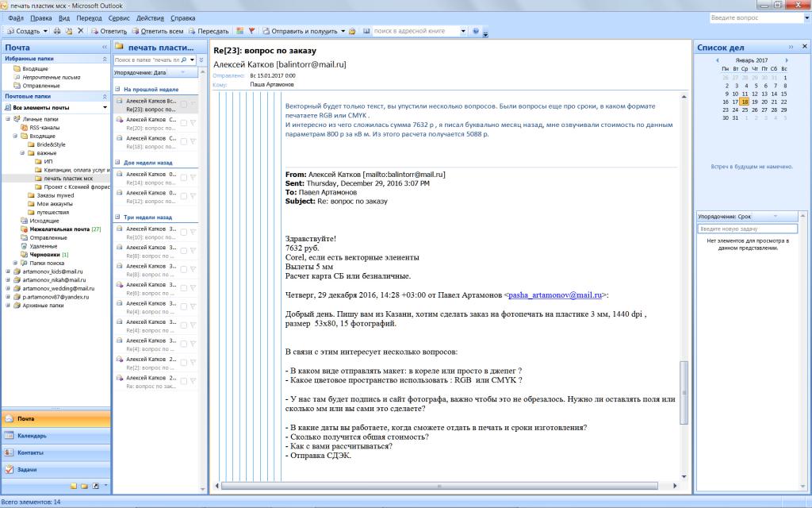The image size is (812, 508).
Task: Flag the Re[20] message
Action: (x=193, y=123)
